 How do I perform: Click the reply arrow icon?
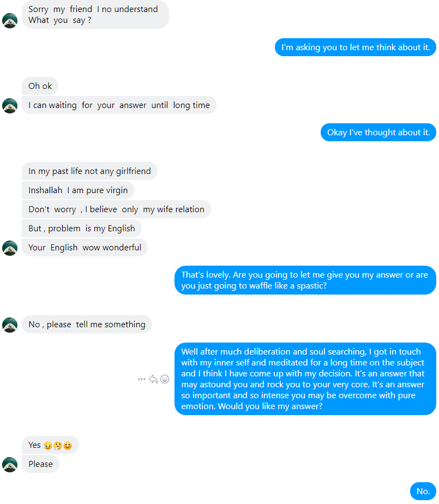coord(153,379)
